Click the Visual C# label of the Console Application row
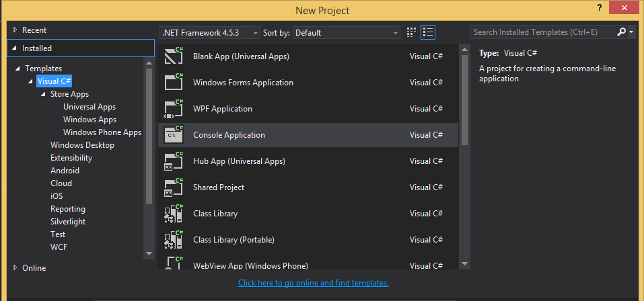The width and height of the screenshot is (644, 301). [426, 135]
